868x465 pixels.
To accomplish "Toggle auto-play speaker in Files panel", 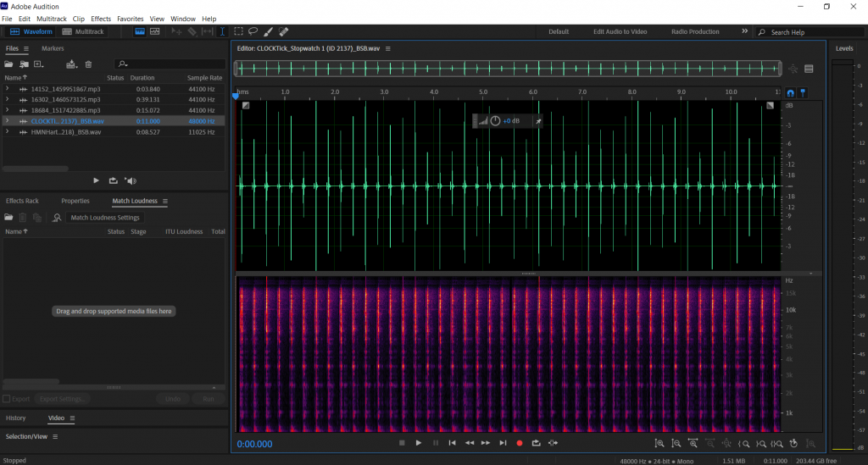I will pyautogui.click(x=130, y=180).
